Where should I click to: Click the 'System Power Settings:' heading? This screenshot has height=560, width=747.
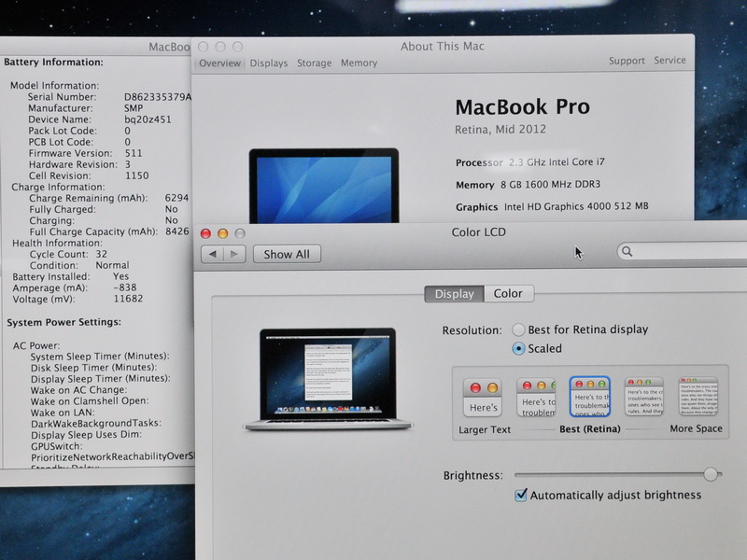click(x=63, y=322)
